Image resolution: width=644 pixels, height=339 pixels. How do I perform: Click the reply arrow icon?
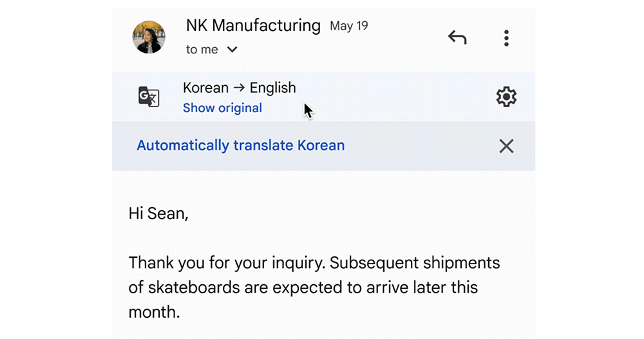tap(457, 38)
